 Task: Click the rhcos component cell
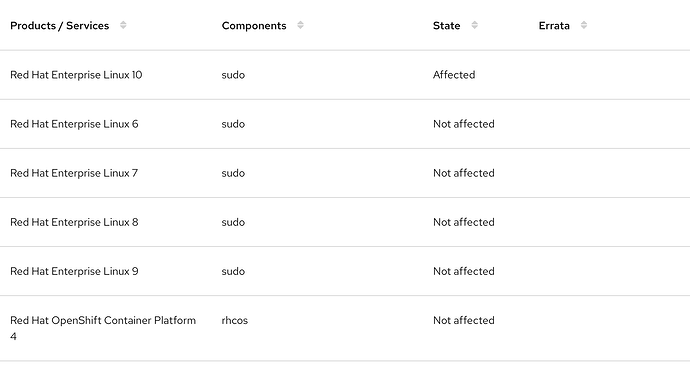point(235,320)
